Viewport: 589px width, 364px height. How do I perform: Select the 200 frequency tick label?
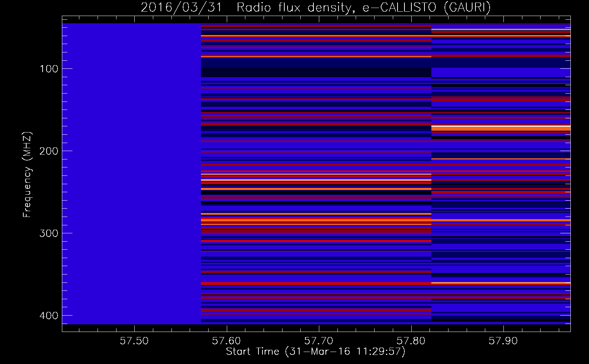point(49,151)
